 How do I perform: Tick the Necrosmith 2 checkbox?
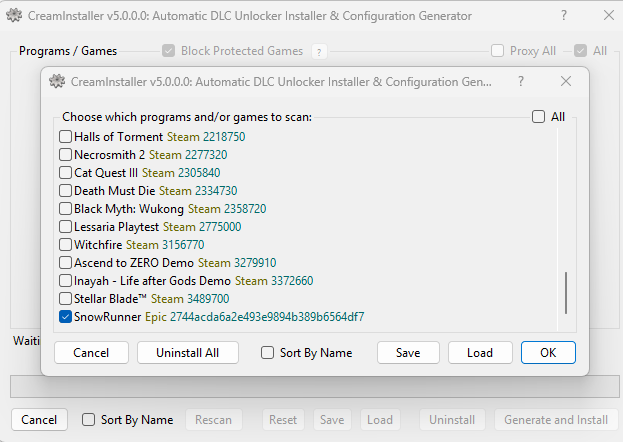(x=65, y=155)
